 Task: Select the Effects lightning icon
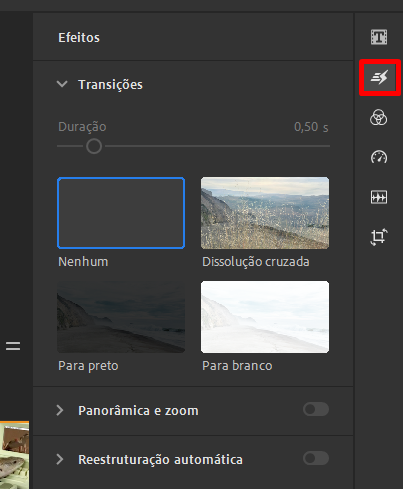379,77
